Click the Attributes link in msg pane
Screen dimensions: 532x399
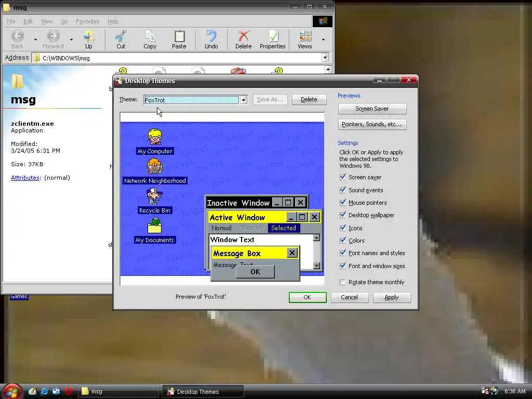[25, 178]
